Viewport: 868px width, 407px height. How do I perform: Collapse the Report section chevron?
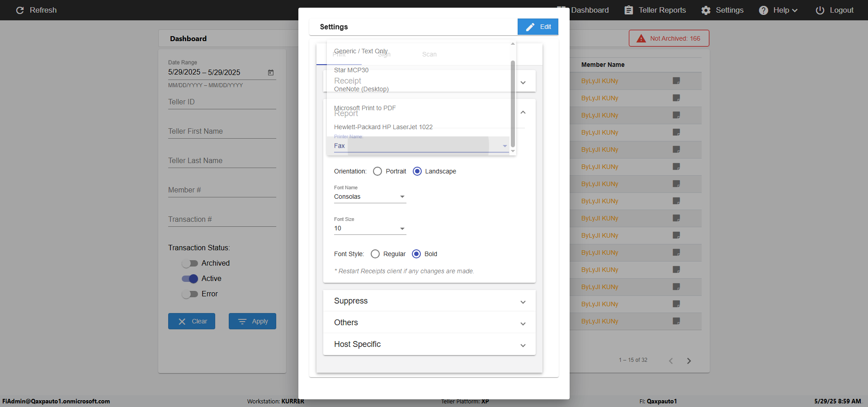[x=523, y=112]
